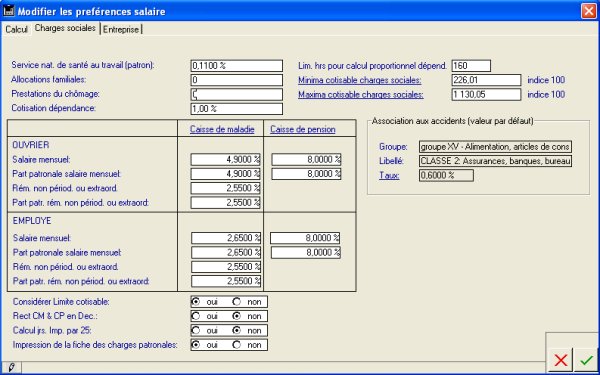Edit the Minima cotisable value 226,01
This screenshot has height=375, width=600.
[x=486, y=80]
